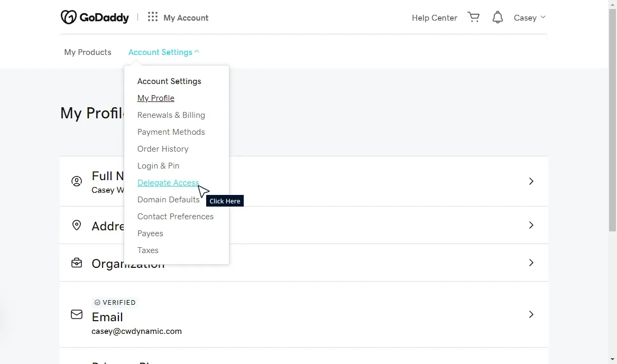This screenshot has height=364, width=617.
Task: Click the Full Name profile icon
Action: (77, 181)
